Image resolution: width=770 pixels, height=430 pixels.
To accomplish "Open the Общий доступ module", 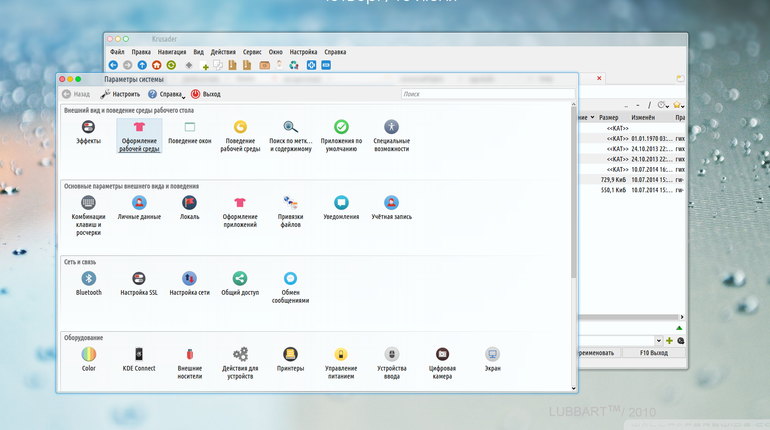I will (x=240, y=283).
